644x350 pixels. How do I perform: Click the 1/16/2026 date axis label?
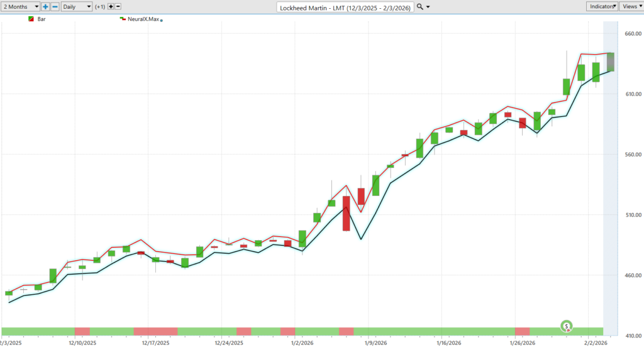449,342
